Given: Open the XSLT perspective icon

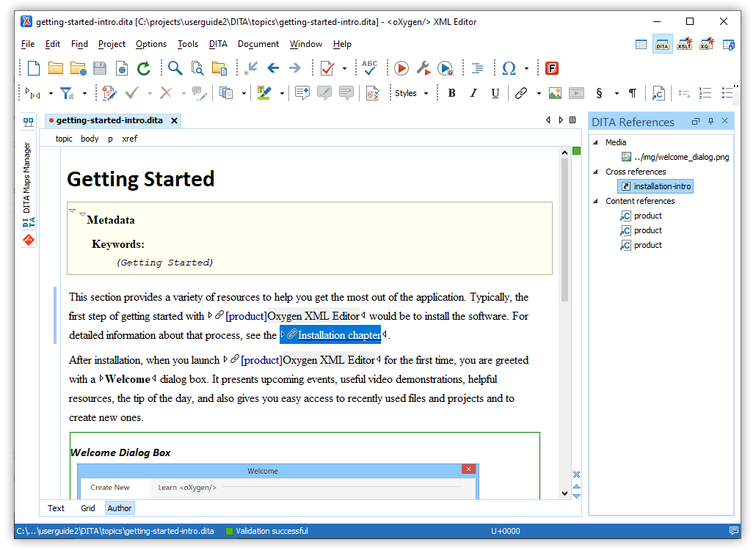Looking at the screenshot, I should coord(684,44).
